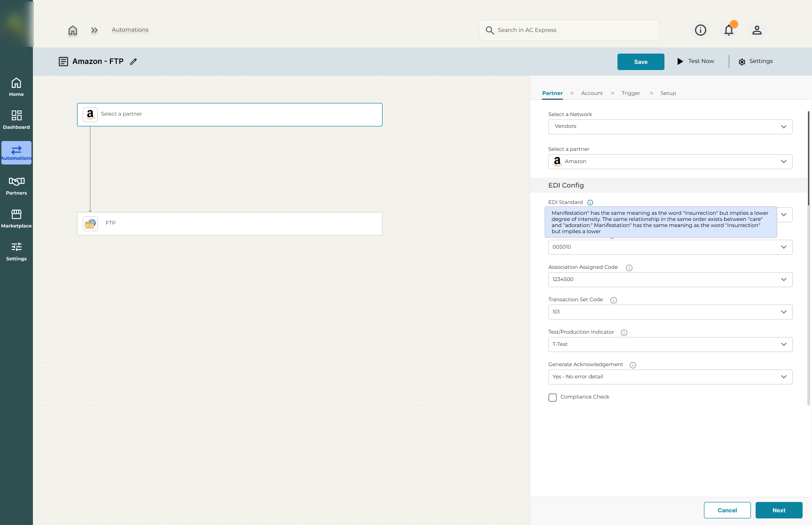Open the notifications bell
The width and height of the screenshot is (812, 525).
pyautogui.click(x=728, y=30)
